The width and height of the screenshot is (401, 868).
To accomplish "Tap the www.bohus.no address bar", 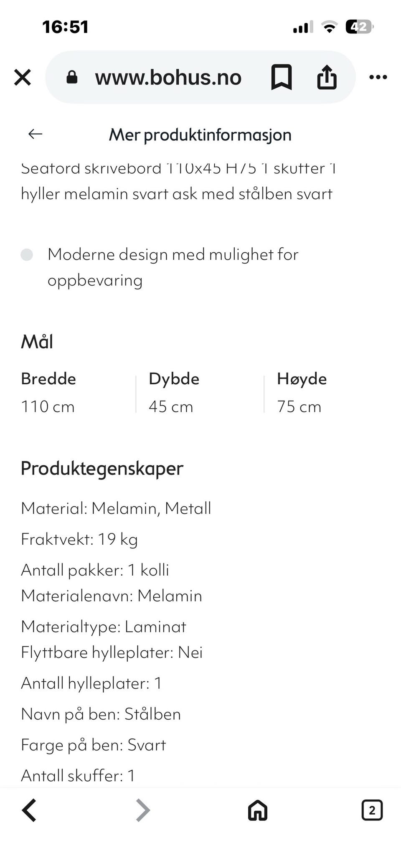I will pyautogui.click(x=168, y=77).
